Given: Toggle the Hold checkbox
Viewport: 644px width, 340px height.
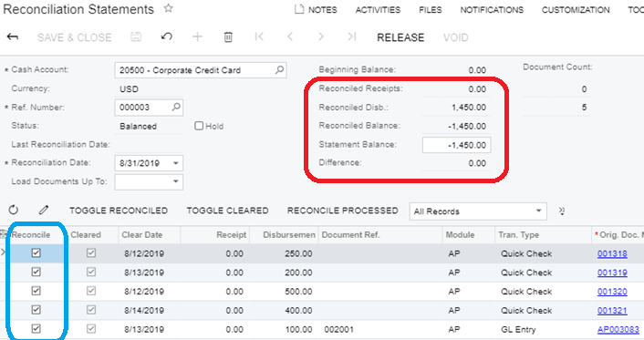Looking at the screenshot, I should point(199,126).
